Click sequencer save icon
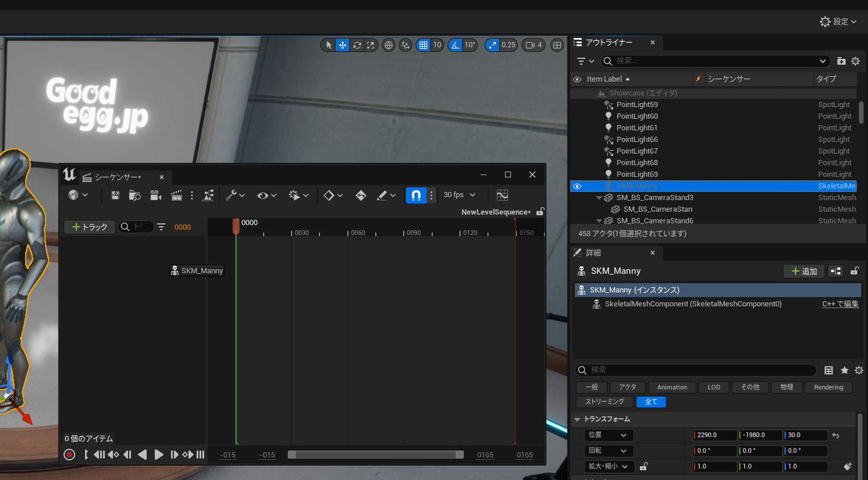The image size is (868, 480). pyautogui.click(x=115, y=195)
